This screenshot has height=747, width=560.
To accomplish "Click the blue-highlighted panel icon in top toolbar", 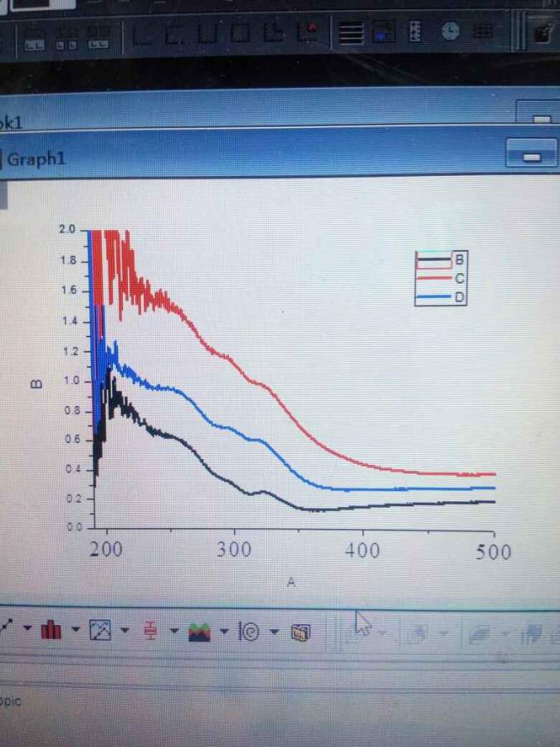I will [383, 32].
